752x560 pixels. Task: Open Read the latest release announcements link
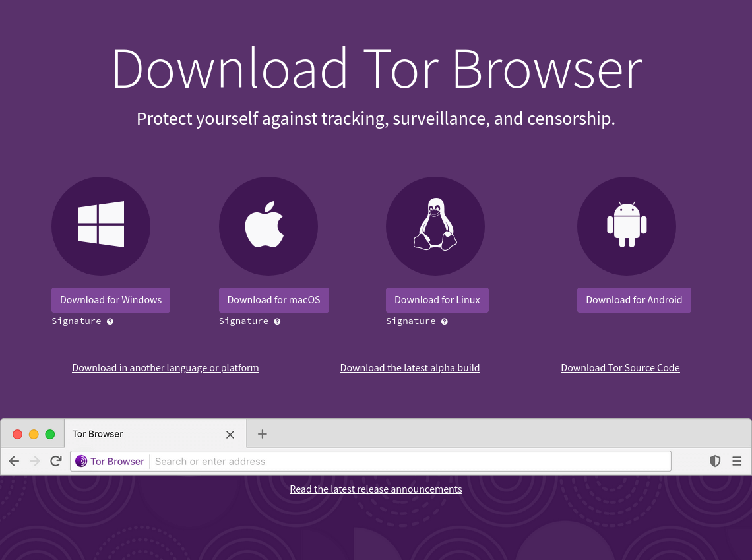(x=376, y=489)
